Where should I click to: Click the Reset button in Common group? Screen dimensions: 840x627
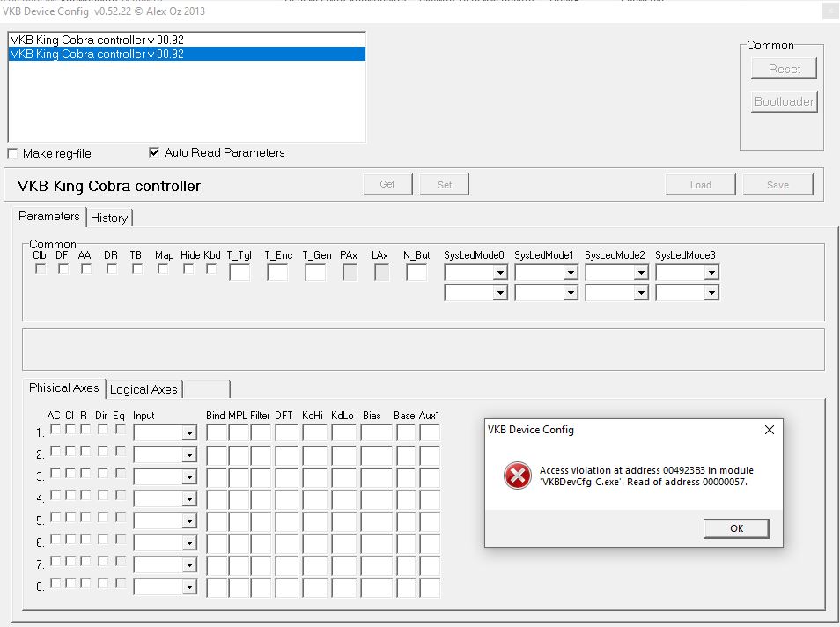pos(784,69)
